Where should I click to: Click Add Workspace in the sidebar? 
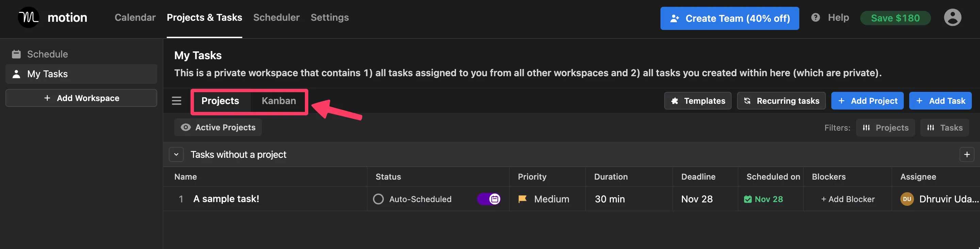coord(81,98)
